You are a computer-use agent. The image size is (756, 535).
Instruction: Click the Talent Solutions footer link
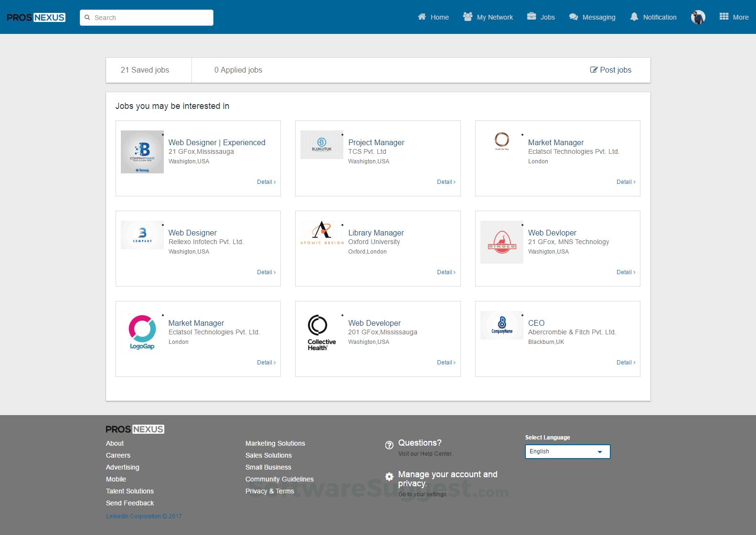click(x=130, y=491)
